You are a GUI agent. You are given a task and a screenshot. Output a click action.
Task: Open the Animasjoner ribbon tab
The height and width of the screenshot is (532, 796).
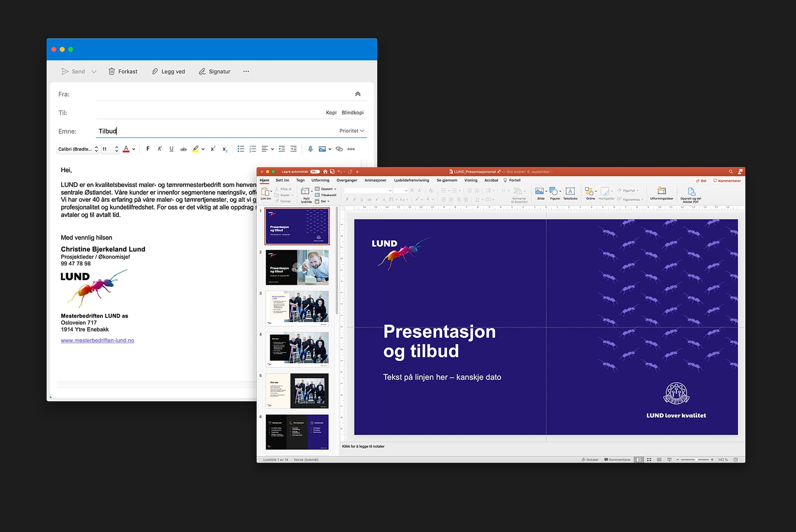[x=375, y=180]
